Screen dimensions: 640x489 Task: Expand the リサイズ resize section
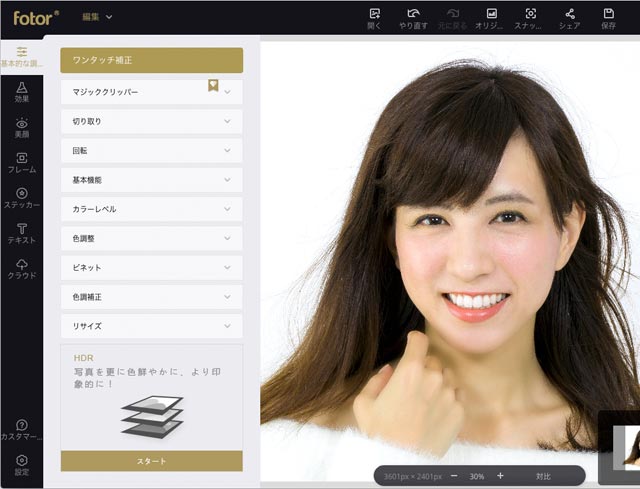pyautogui.click(x=151, y=326)
